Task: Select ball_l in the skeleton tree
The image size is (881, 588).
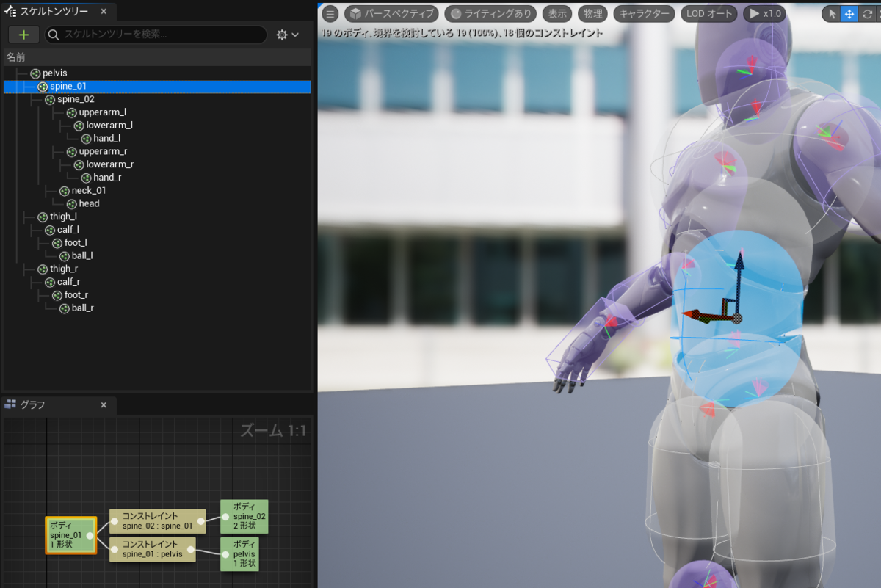Action: [82, 256]
